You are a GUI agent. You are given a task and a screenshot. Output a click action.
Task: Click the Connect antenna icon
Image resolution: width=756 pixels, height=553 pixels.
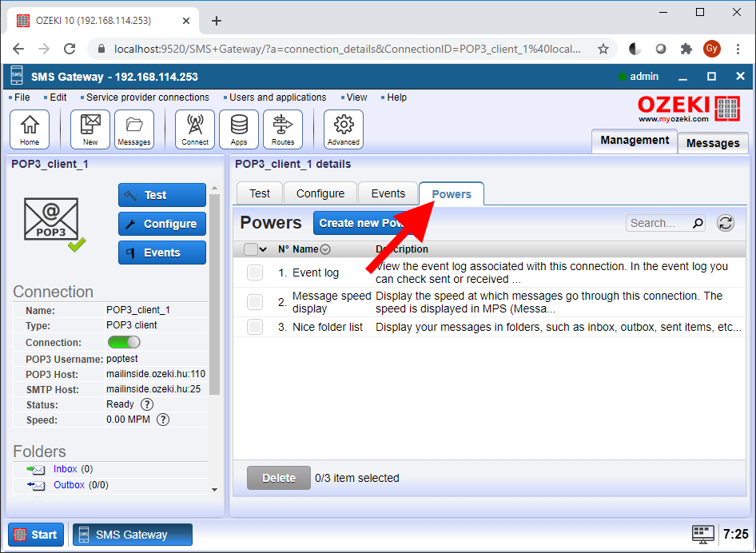pyautogui.click(x=195, y=129)
